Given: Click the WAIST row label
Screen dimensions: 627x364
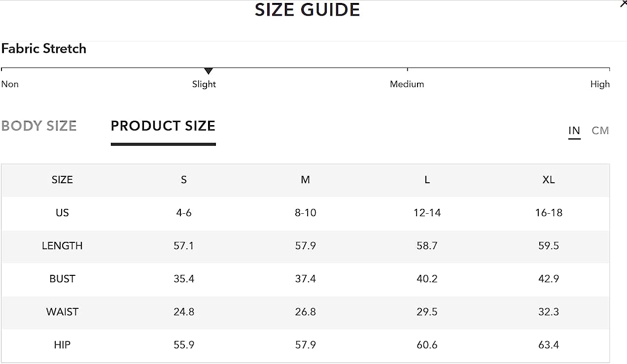Looking at the screenshot, I should [x=62, y=312].
